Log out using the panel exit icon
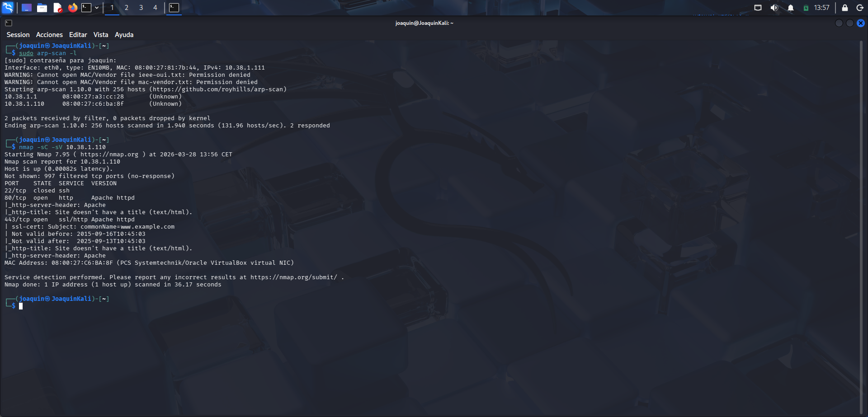Viewport: 868px width, 417px height. pyautogui.click(x=860, y=8)
